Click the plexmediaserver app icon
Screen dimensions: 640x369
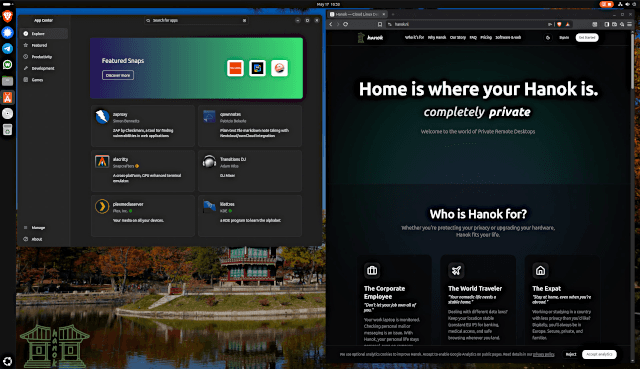[x=102, y=207]
